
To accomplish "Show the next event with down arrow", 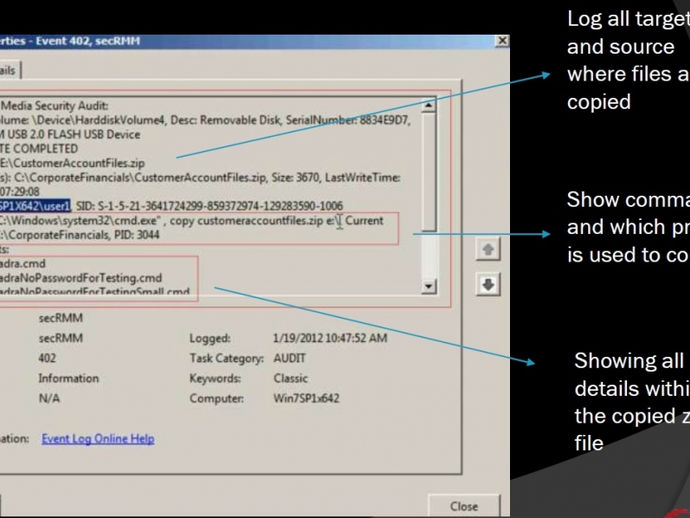I will (x=488, y=285).
